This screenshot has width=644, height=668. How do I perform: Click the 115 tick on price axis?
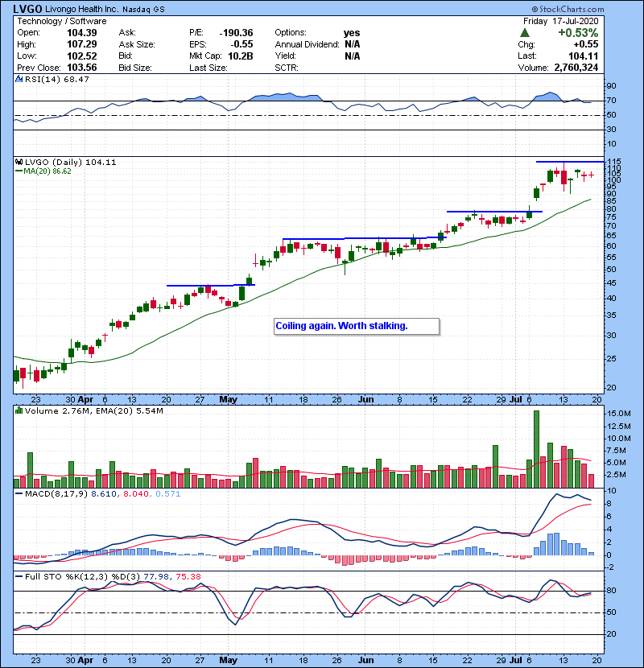(613, 162)
